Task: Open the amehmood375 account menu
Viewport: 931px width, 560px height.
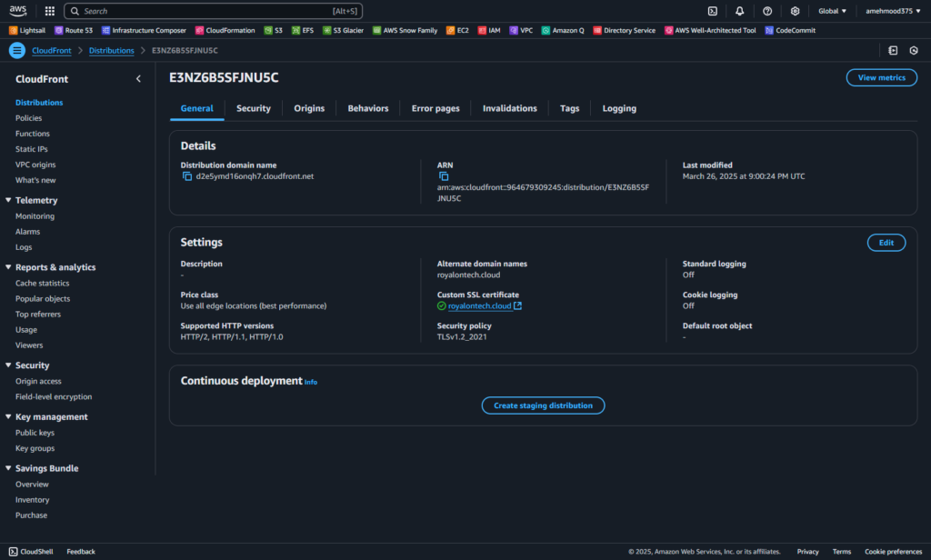Action: (893, 11)
